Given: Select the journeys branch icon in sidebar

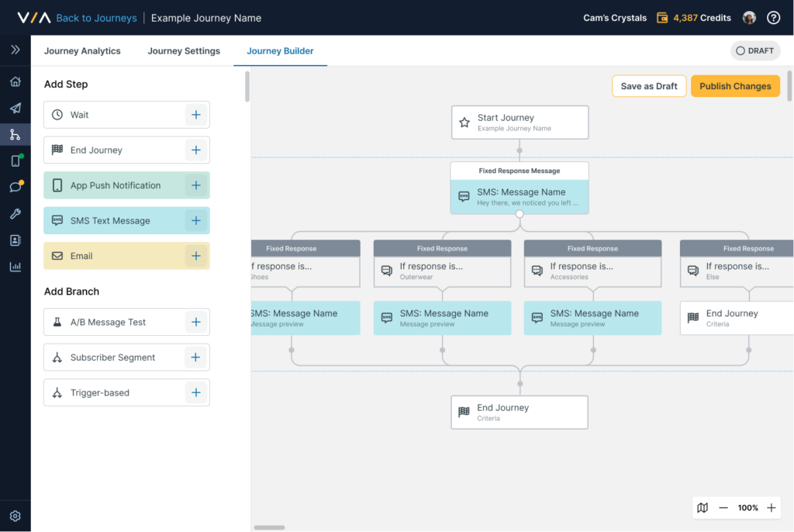Looking at the screenshot, I should (15, 134).
